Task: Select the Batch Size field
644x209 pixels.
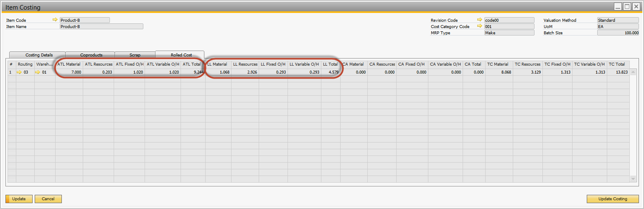Action: point(618,33)
